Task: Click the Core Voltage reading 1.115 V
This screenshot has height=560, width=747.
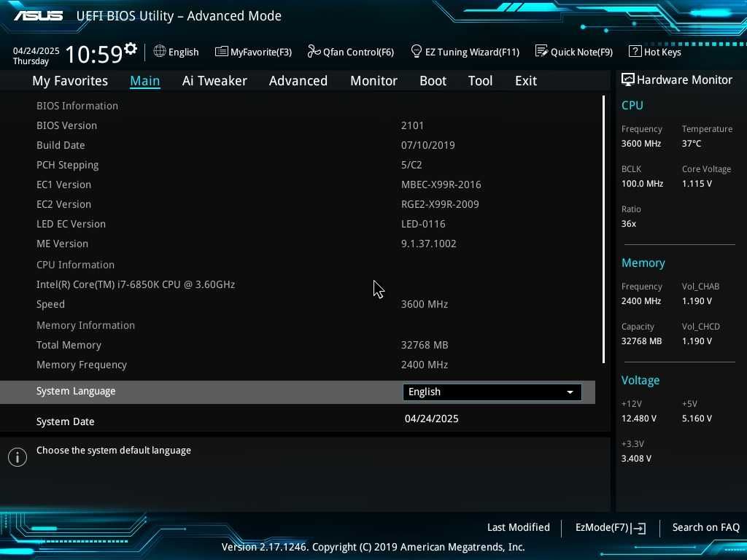Action: pos(697,183)
